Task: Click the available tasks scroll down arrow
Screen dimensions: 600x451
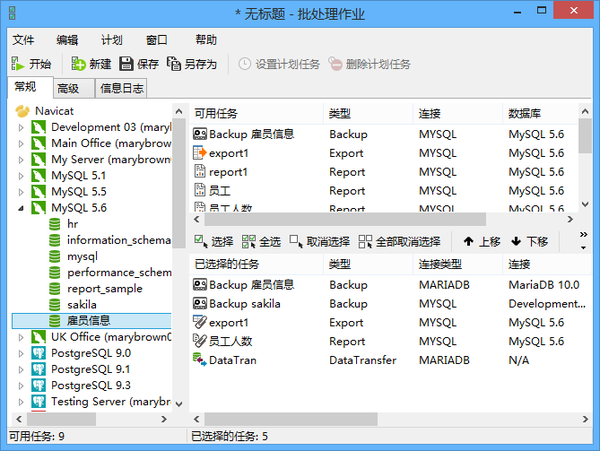Action: (x=585, y=204)
